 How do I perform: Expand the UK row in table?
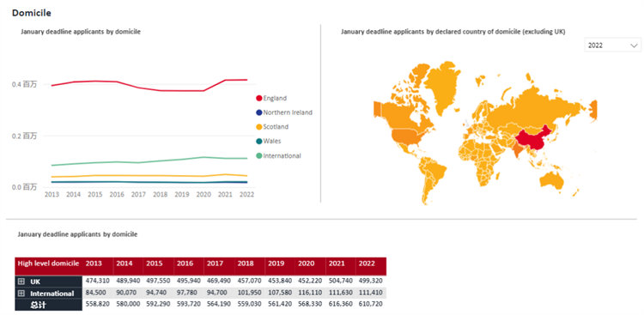click(21, 282)
